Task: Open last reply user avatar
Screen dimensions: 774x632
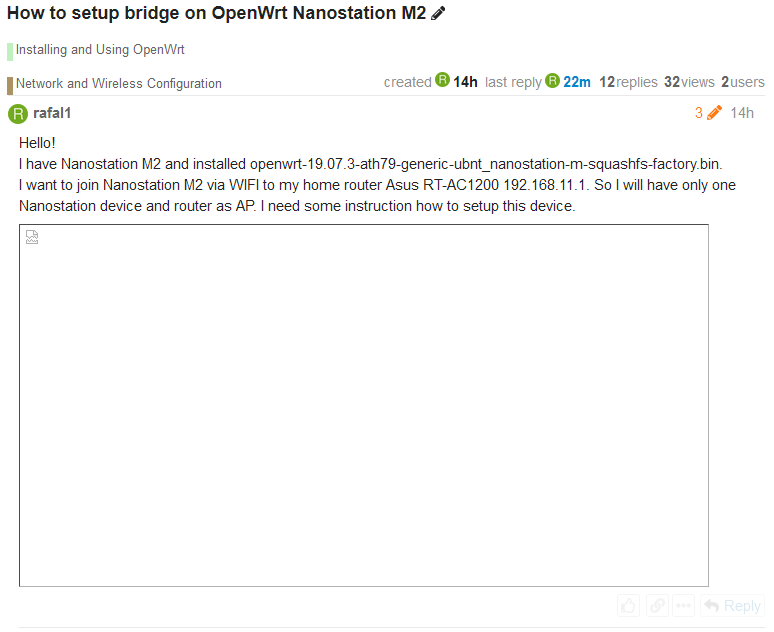Action: tap(552, 80)
